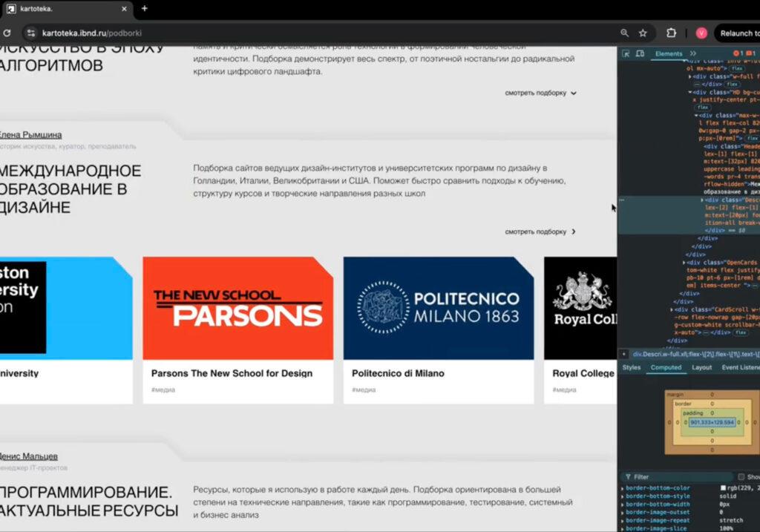Click the address bar URL kartoteka.ibnd.ru/podborki
This screenshot has height=532, width=760.
pyautogui.click(x=91, y=33)
